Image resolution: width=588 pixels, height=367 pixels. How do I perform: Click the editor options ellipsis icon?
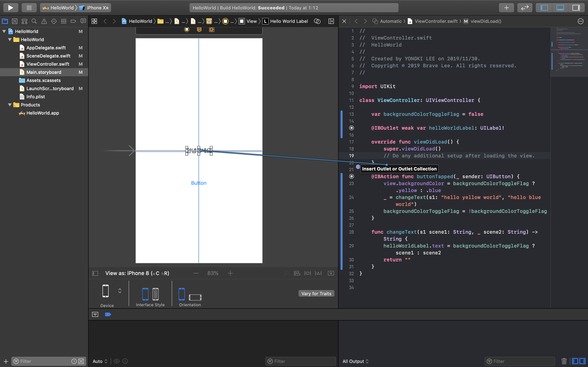click(x=580, y=21)
